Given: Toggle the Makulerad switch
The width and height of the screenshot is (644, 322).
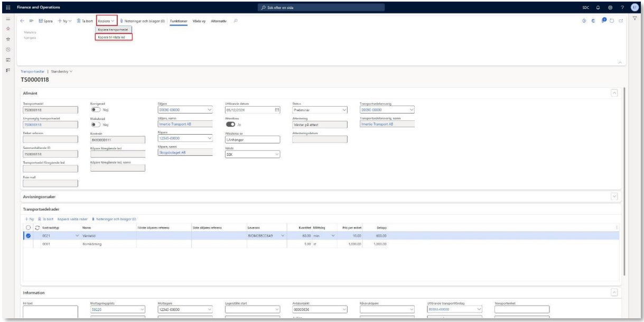Looking at the screenshot, I should [96, 125].
